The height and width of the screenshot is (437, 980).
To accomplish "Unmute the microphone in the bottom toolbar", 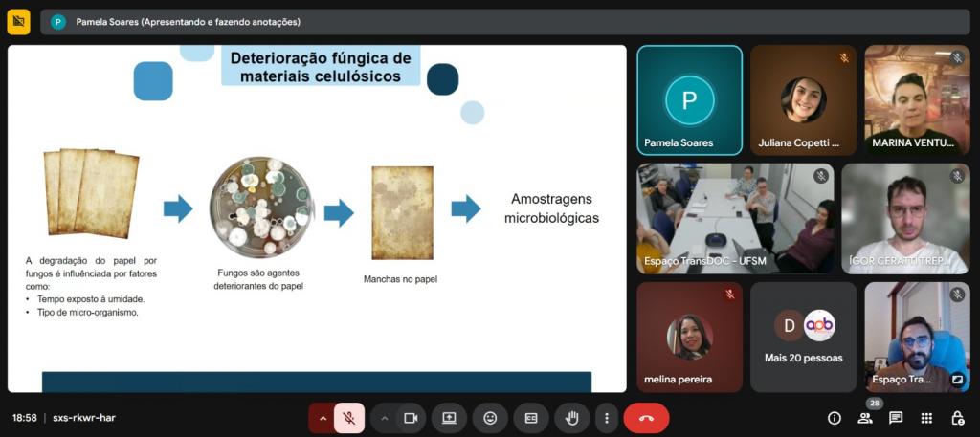I will point(349,418).
